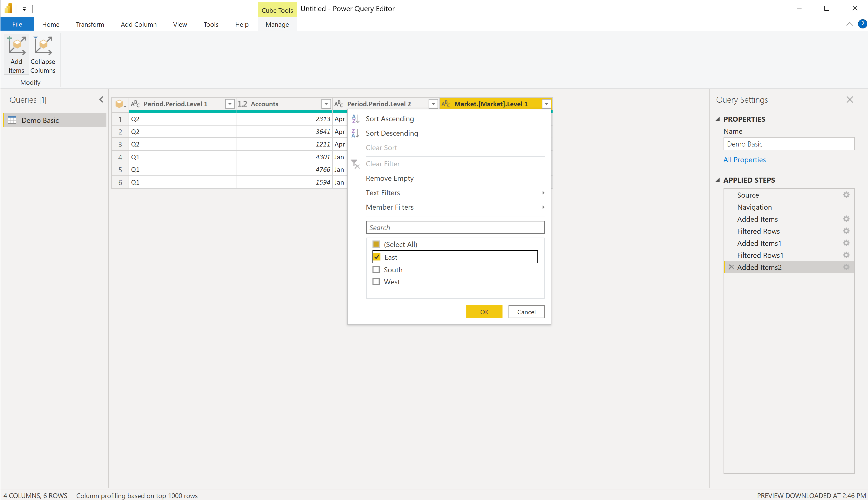Check the West checkbox
Viewport: 868px width, 500px height.
[x=376, y=282]
